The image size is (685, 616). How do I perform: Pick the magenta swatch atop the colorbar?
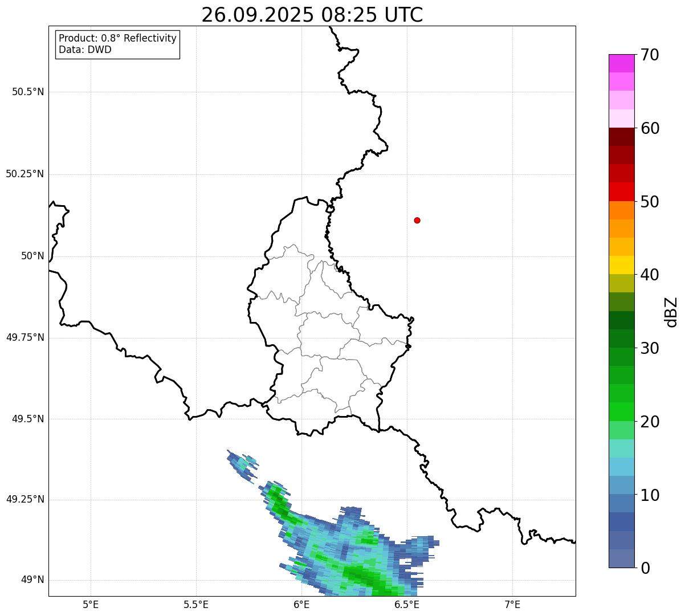[621, 63]
